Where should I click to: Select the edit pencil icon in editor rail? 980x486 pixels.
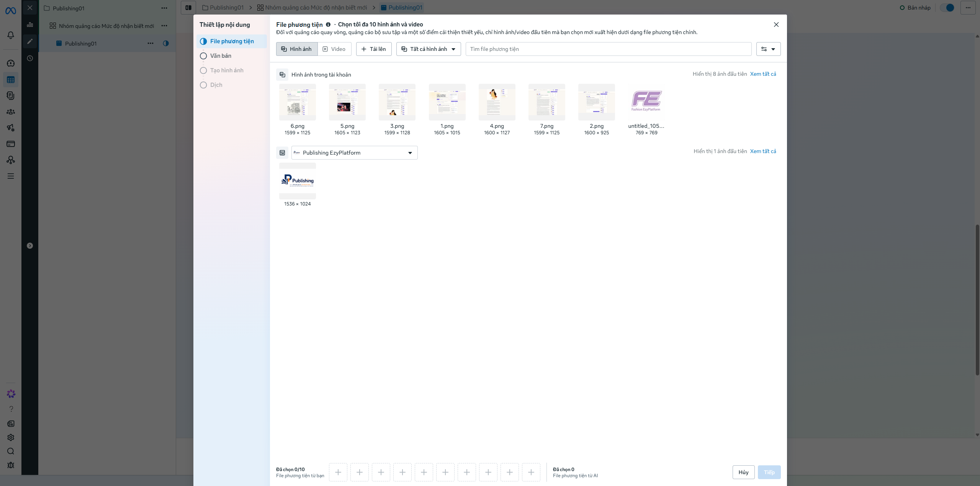30,41
